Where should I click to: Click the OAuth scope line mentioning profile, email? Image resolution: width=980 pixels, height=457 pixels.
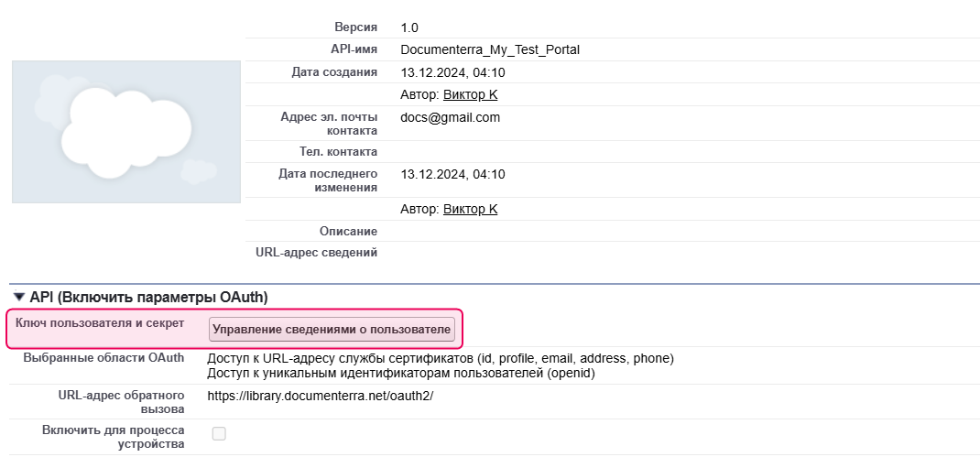coord(441,358)
